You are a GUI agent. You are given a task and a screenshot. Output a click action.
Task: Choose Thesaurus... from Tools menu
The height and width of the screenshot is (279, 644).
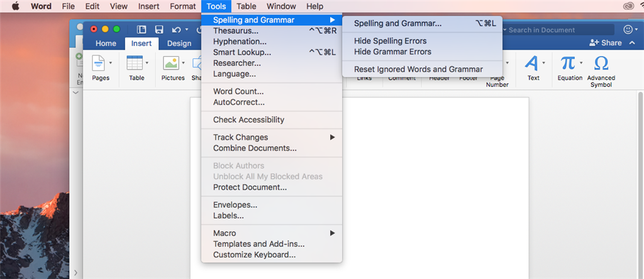(272, 31)
